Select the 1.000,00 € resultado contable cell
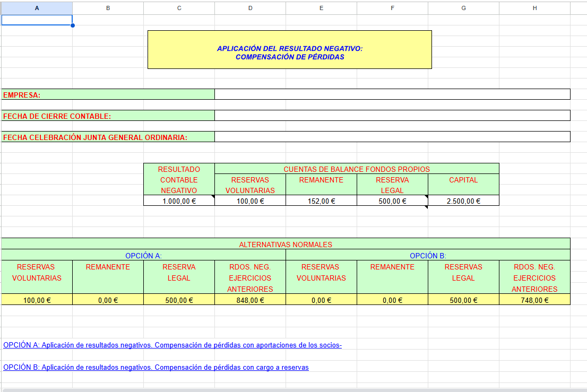Viewport: 587px width, 392px height. (179, 201)
